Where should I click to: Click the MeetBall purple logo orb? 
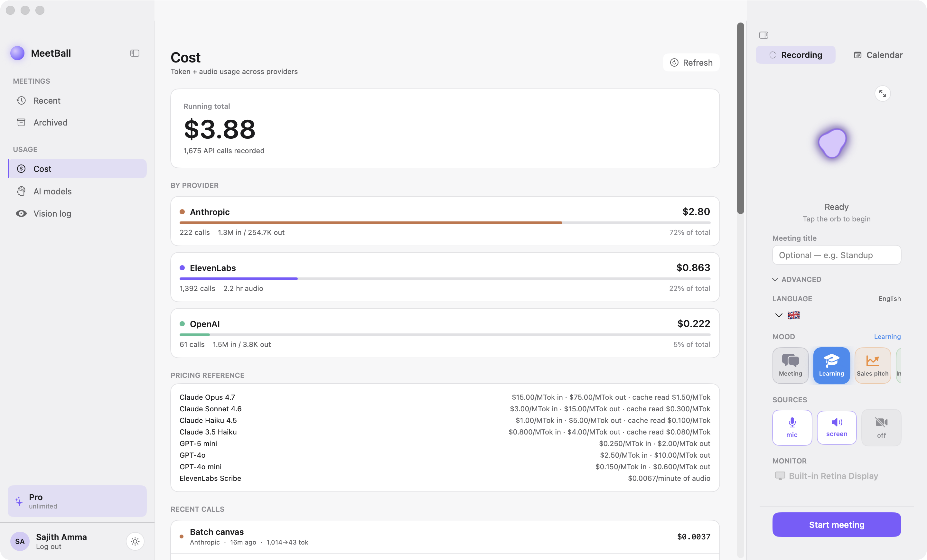click(17, 53)
